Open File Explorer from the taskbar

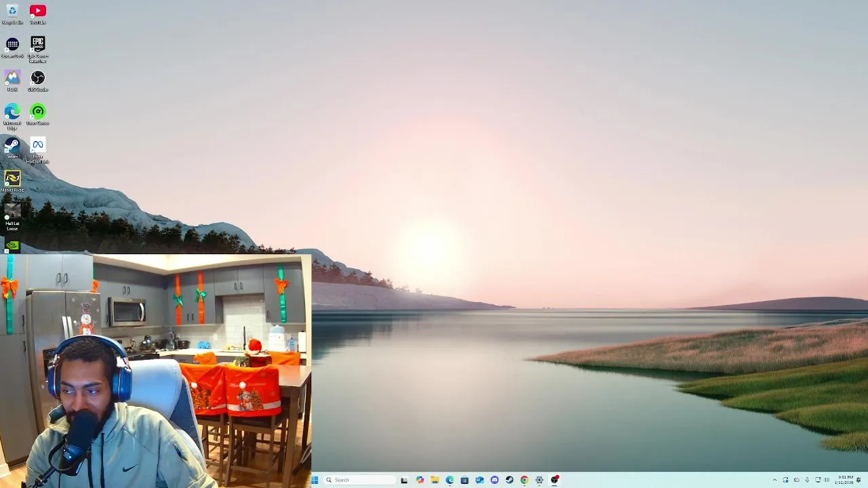(x=435, y=480)
